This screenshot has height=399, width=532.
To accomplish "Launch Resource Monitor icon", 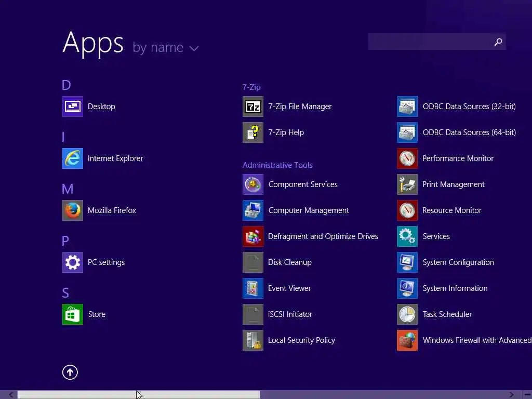I will click(x=407, y=210).
